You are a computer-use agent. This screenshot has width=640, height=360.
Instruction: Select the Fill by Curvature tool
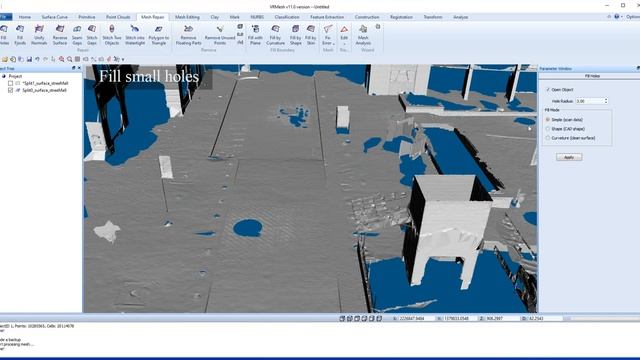(276, 35)
